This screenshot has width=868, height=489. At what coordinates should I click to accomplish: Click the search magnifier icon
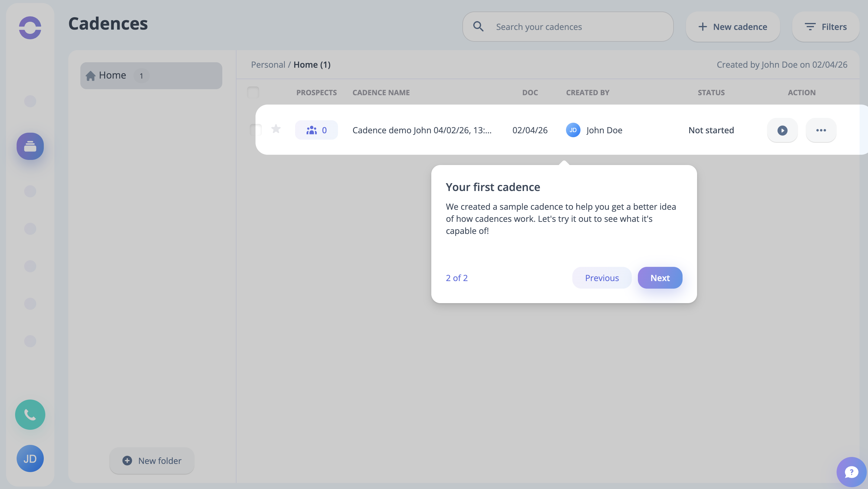pos(478,27)
